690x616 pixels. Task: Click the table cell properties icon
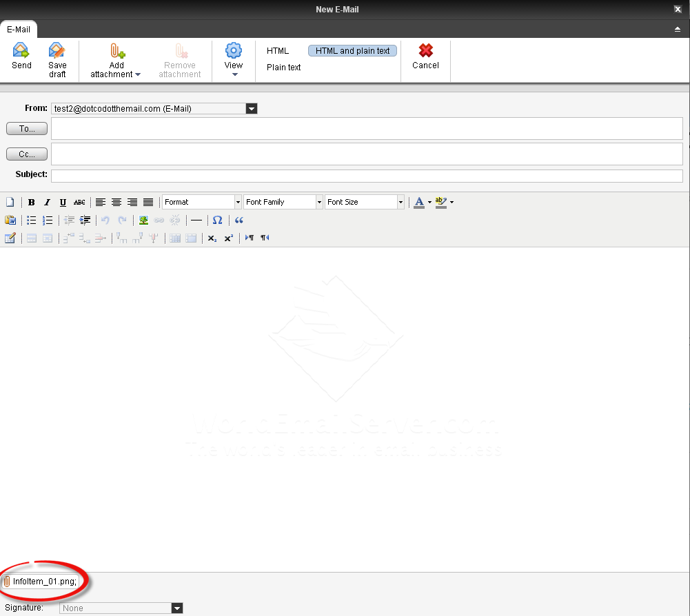(x=48, y=238)
